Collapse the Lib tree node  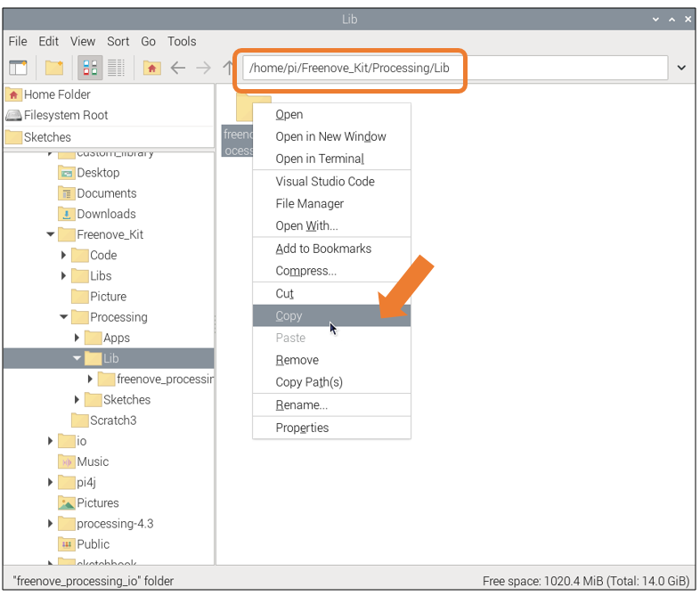pos(77,358)
